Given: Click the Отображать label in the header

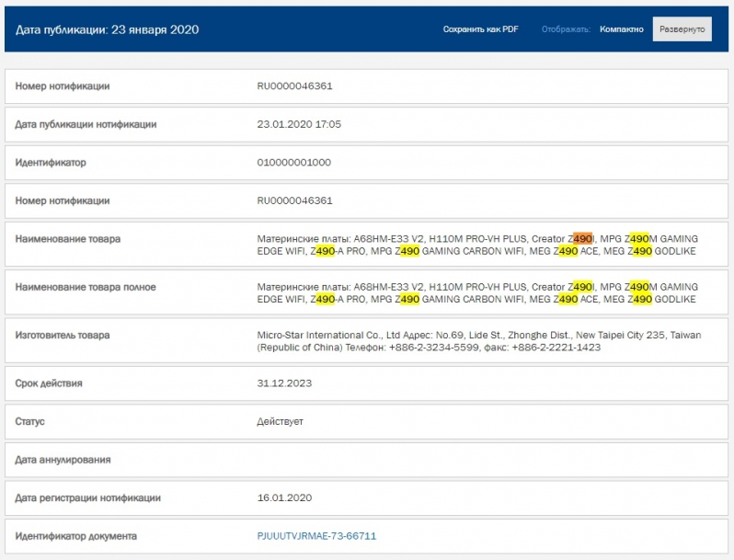Looking at the screenshot, I should [566, 29].
